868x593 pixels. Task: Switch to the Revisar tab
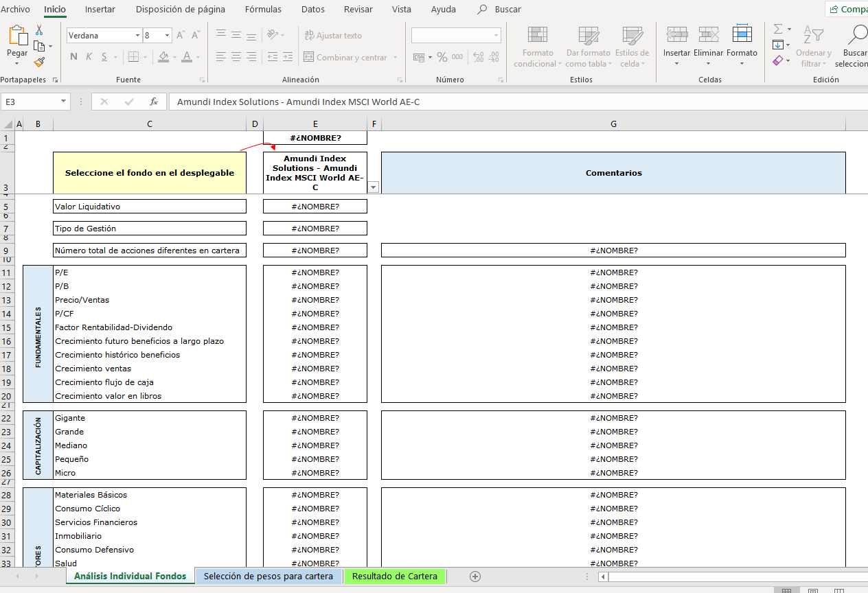click(x=358, y=9)
